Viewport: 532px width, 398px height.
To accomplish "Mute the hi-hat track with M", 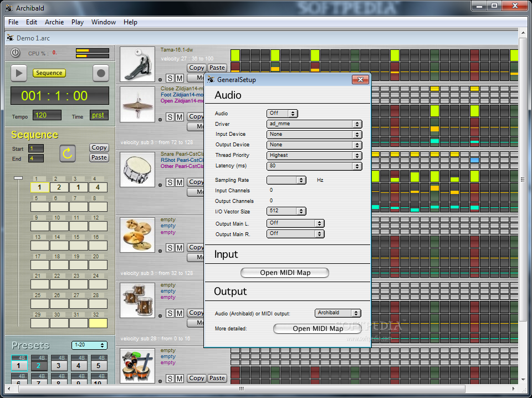I will tap(180, 118).
